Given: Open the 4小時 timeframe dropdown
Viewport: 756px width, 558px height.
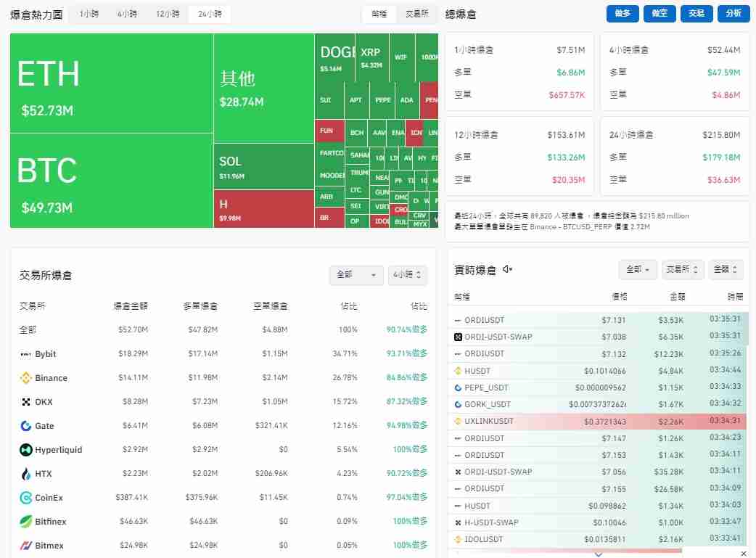Looking at the screenshot, I should [x=408, y=275].
